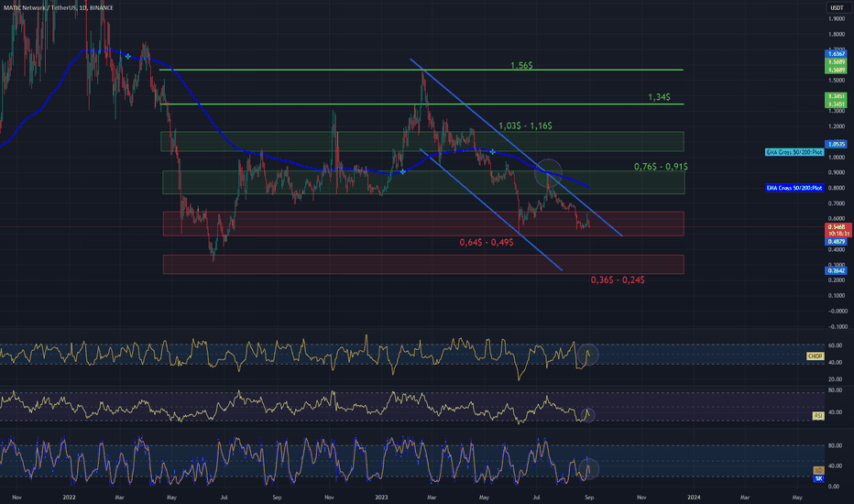Click the 2023 label on the time axis

coord(381,498)
